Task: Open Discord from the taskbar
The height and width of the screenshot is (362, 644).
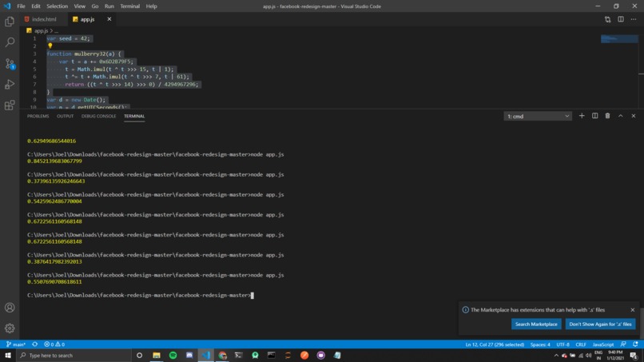Action: pos(189,355)
